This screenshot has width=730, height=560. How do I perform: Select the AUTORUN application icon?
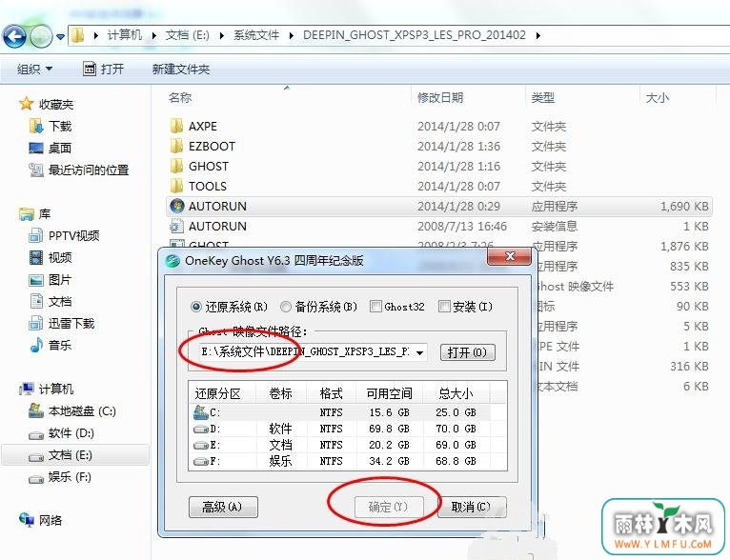[176, 206]
